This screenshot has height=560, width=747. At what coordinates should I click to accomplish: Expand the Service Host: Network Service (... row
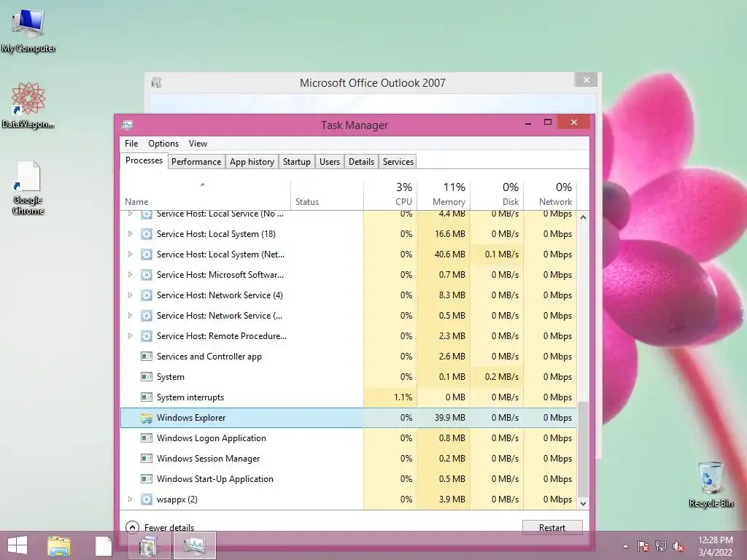130,315
